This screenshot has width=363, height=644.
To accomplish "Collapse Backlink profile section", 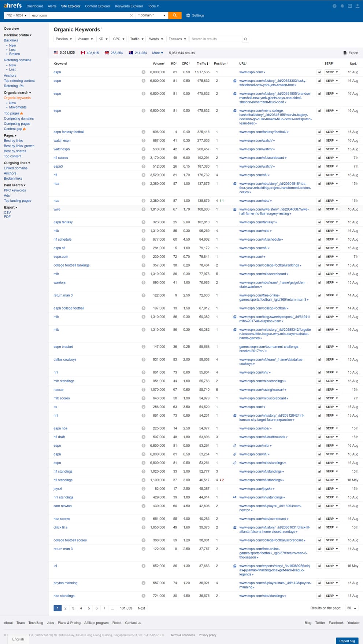I will pos(18,35).
